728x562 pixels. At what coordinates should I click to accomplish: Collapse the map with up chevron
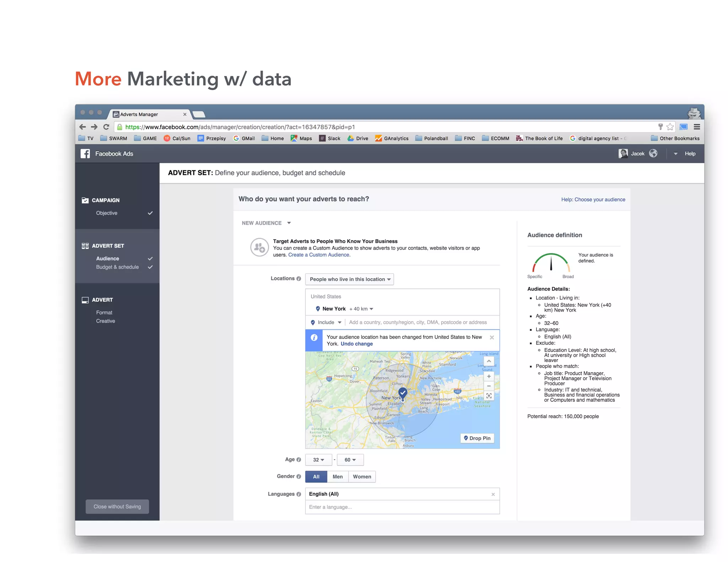489,361
